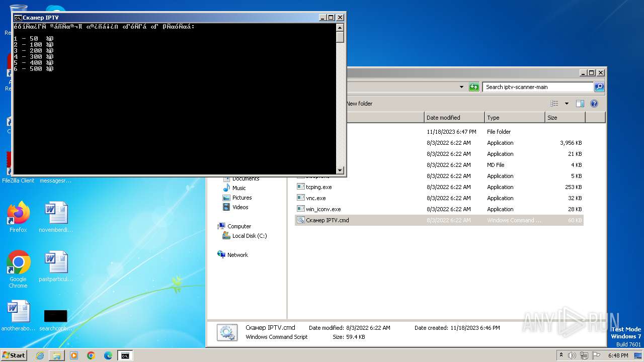644x362 pixels.
Task: Click the taskbar clock showing 6:48 PM
Action: [618, 355]
